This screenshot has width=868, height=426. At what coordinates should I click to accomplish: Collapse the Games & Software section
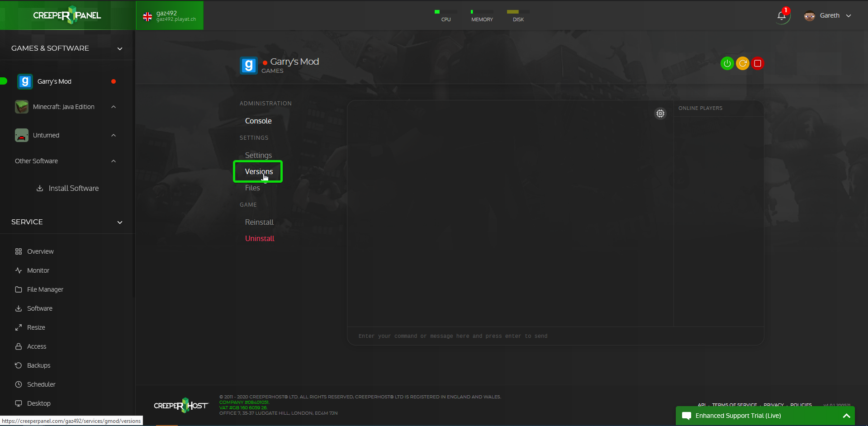pyautogui.click(x=120, y=48)
